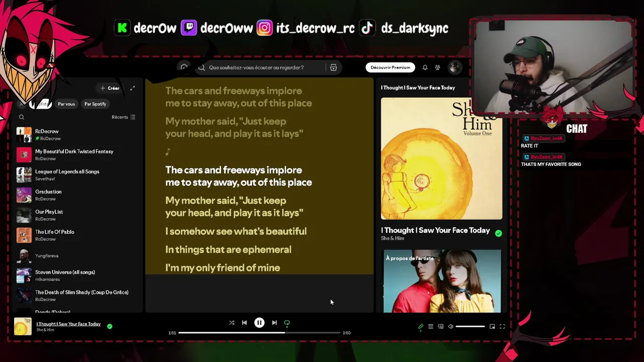This screenshot has height=362, width=644.
Task: Open the Créer menu button
Action: 110,88
